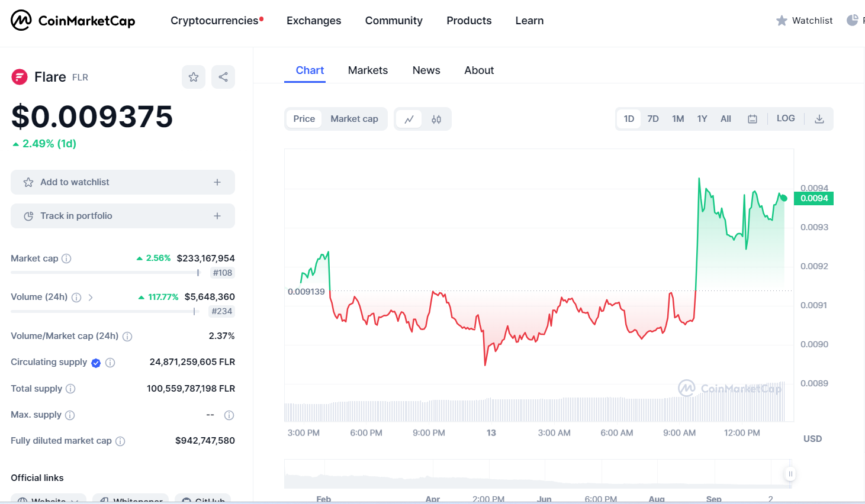The image size is (865, 504).
Task: Open the Products menu
Action: click(469, 21)
